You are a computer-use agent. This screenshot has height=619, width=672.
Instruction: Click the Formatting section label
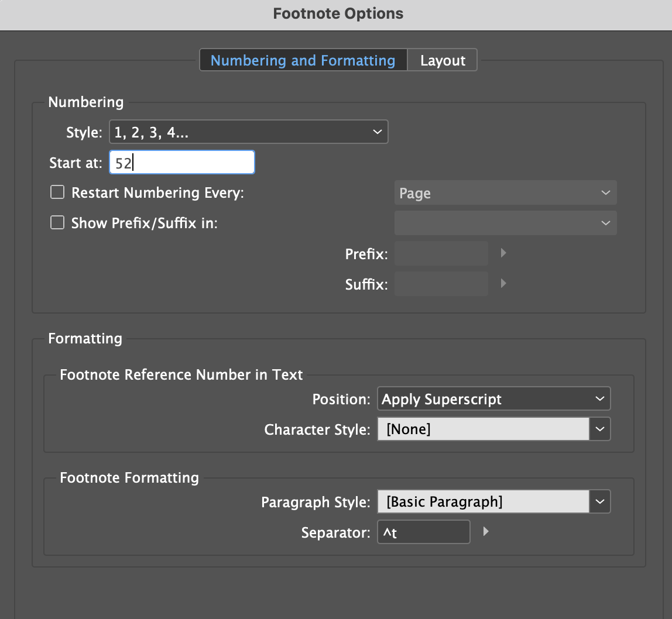tap(85, 338)
